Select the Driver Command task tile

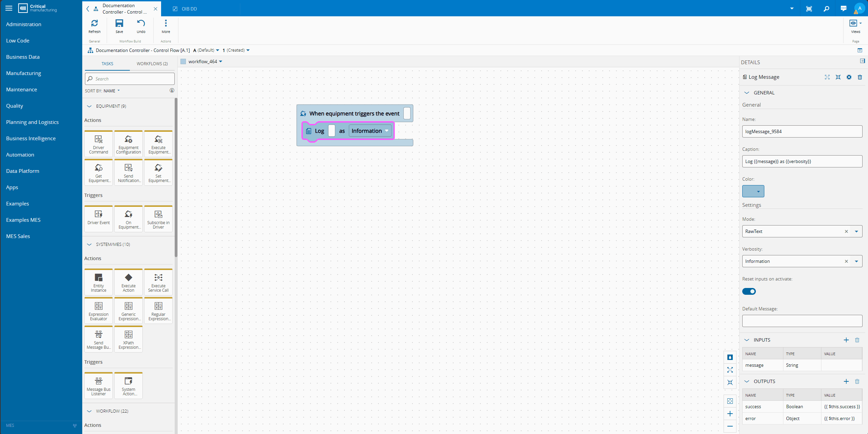tap(99, 144)
